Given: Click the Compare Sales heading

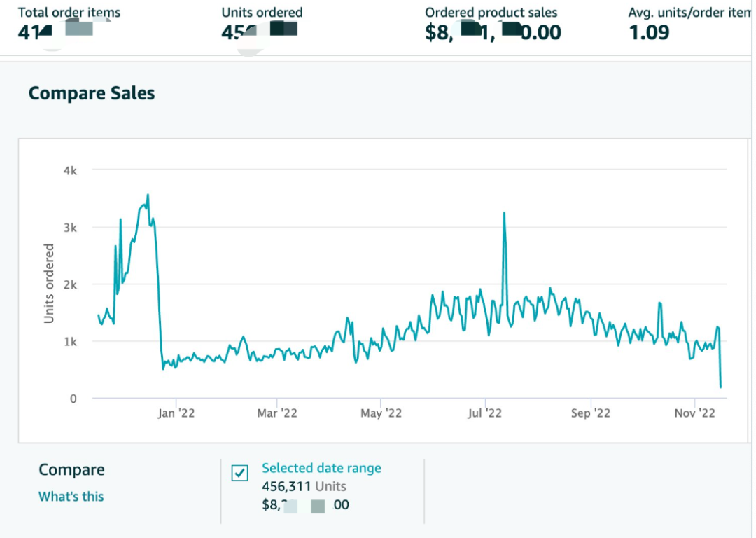Looking at the screenshot, I should [92, 93].
